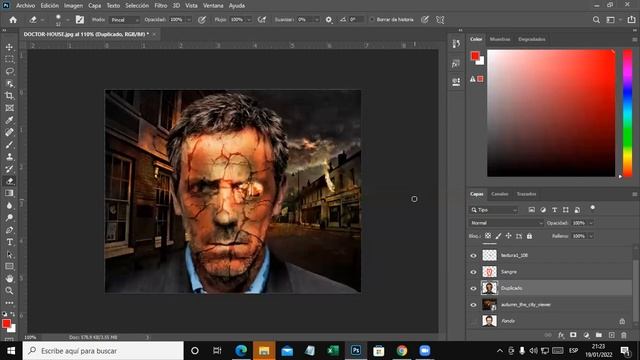Switch to the Muestras tab
Screen dimensions: 640x360
click(500, 39)
